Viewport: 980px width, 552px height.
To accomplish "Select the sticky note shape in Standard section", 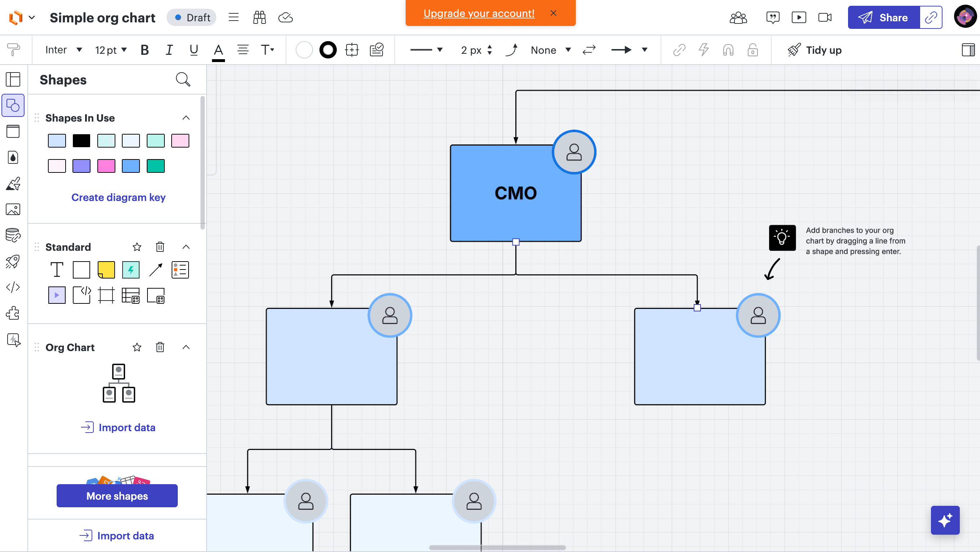I will point(106,270).
